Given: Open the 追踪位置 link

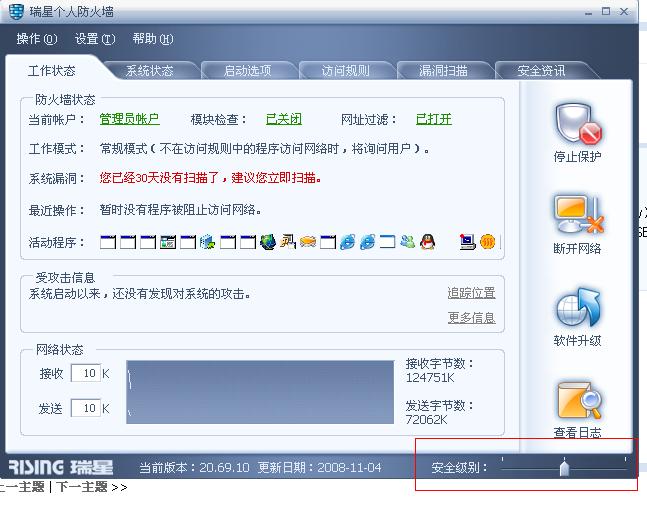Looking at the screenshot, I should [x=471, y=293].
